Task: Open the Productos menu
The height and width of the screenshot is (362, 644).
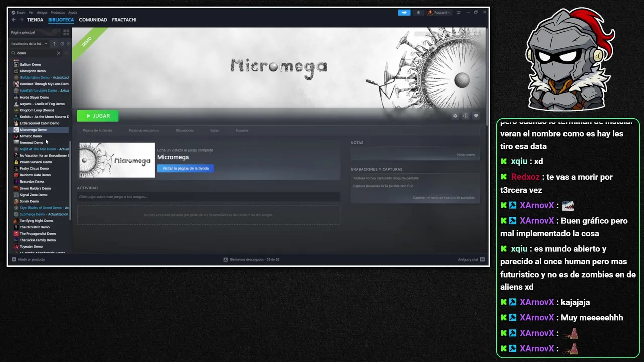Action: tap(58, 12)
